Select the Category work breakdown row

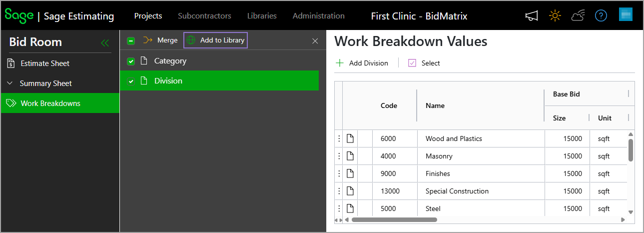[x=219, y=61]
